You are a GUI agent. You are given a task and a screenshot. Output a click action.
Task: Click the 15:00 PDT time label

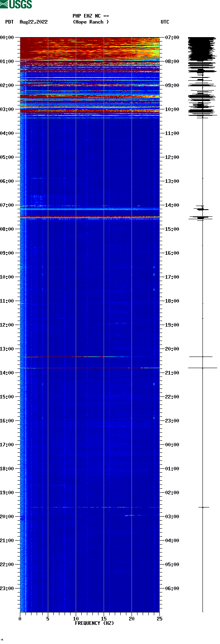[x=7, y=397]
